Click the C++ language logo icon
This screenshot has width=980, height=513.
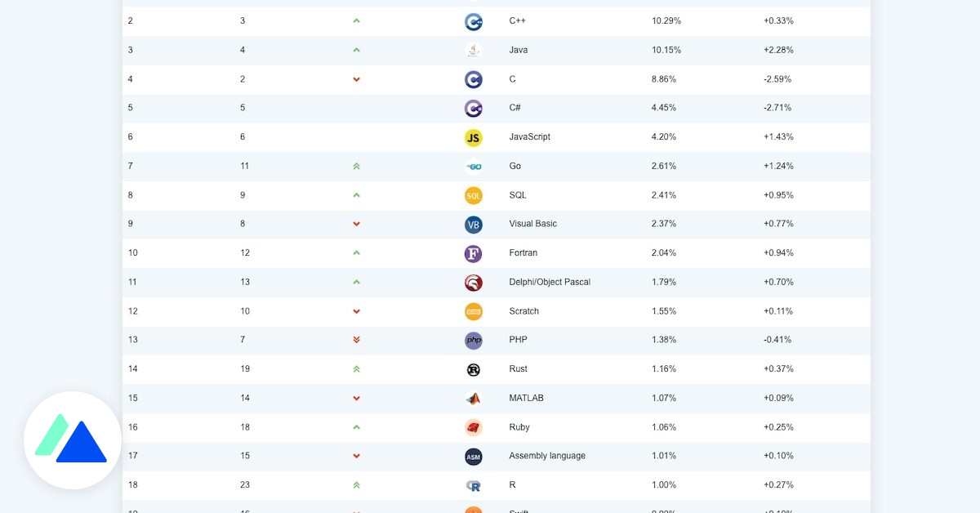473,22
